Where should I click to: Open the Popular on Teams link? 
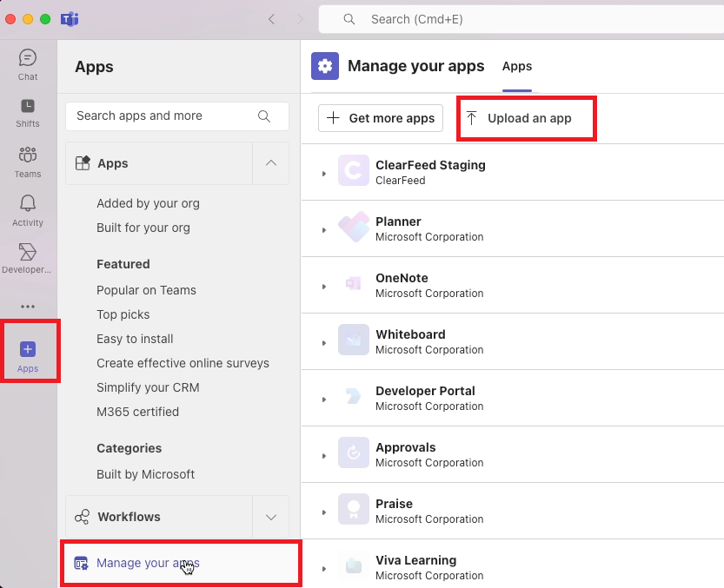click(146, 290)
